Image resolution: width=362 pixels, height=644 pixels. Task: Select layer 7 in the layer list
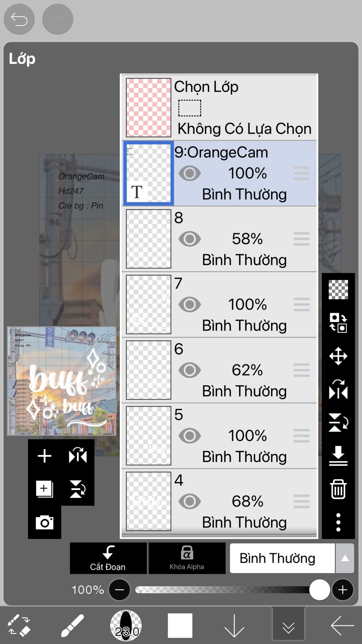219,305
